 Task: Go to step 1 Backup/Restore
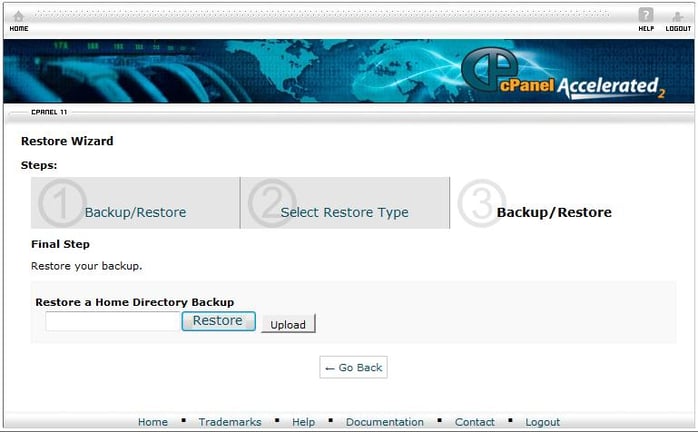135,203
